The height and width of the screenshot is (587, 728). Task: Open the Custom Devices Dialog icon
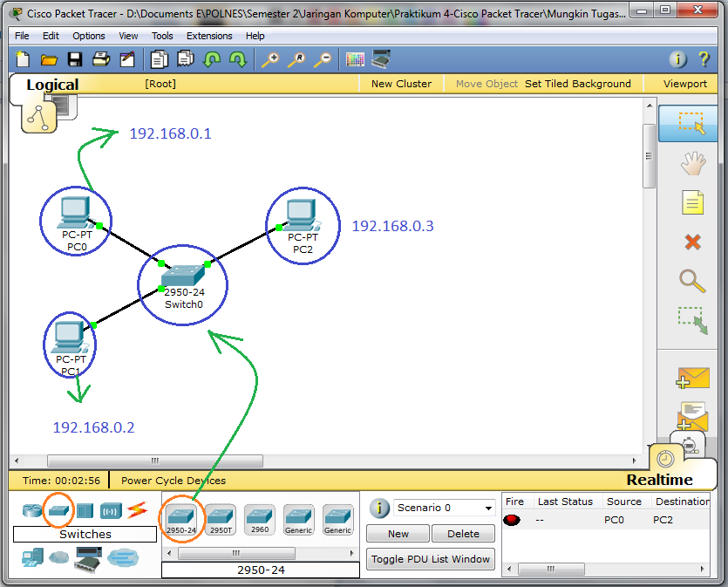381,59
